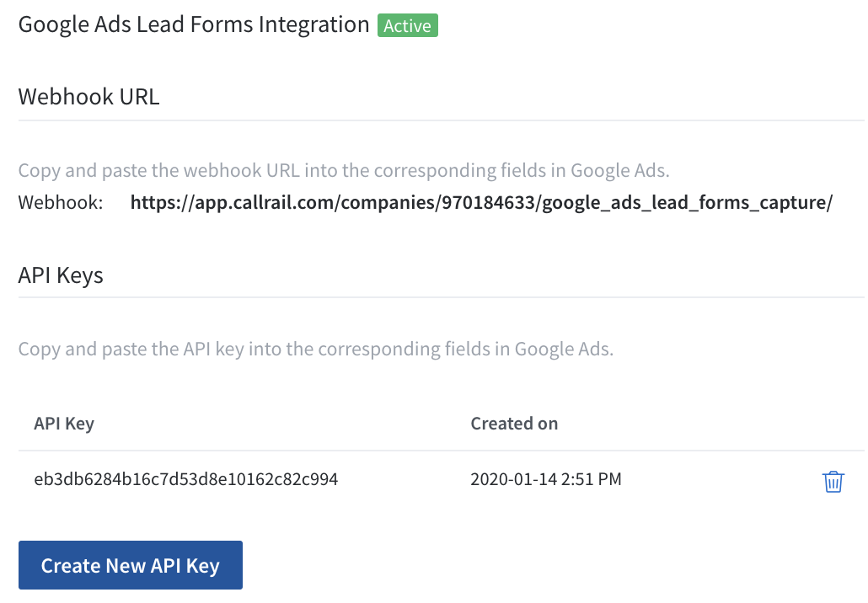This screenshot has height=603, width=868.
Task: Click the created date 2020-01-14 2:51 PM
Action: [546, 479]
